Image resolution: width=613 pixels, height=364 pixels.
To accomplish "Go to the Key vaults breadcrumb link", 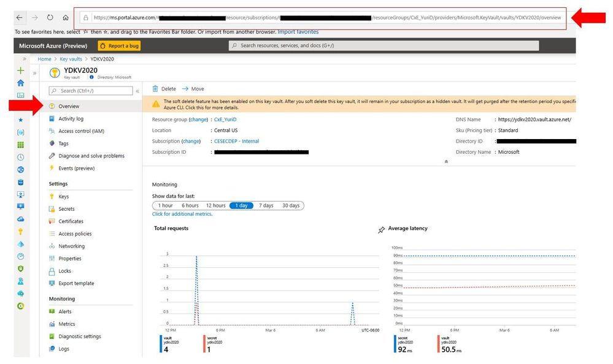I will [x=71, y=59].
